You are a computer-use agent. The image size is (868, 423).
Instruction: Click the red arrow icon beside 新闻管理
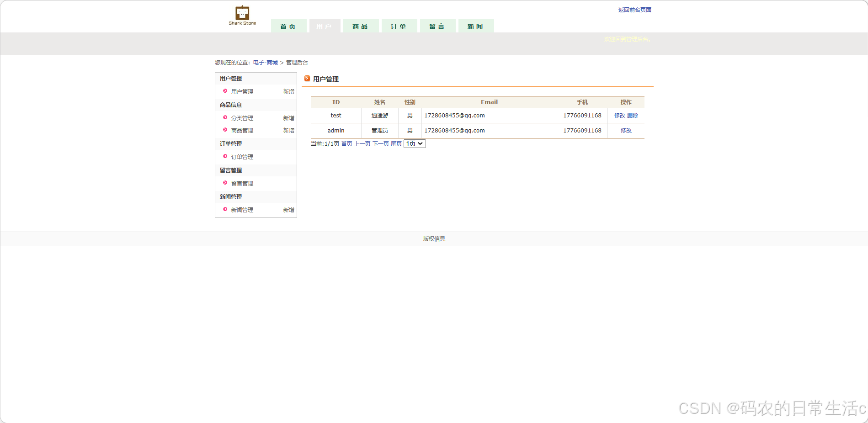225,209
